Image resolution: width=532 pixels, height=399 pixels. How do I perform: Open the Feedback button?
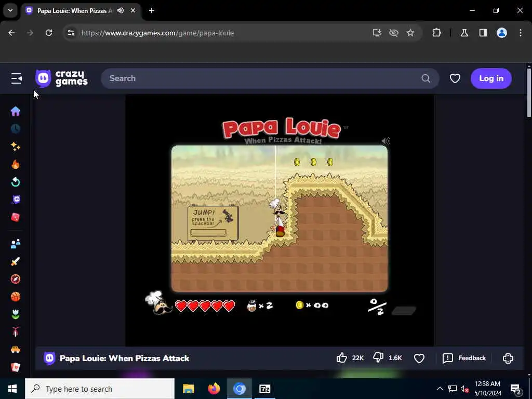click(464, 358)
